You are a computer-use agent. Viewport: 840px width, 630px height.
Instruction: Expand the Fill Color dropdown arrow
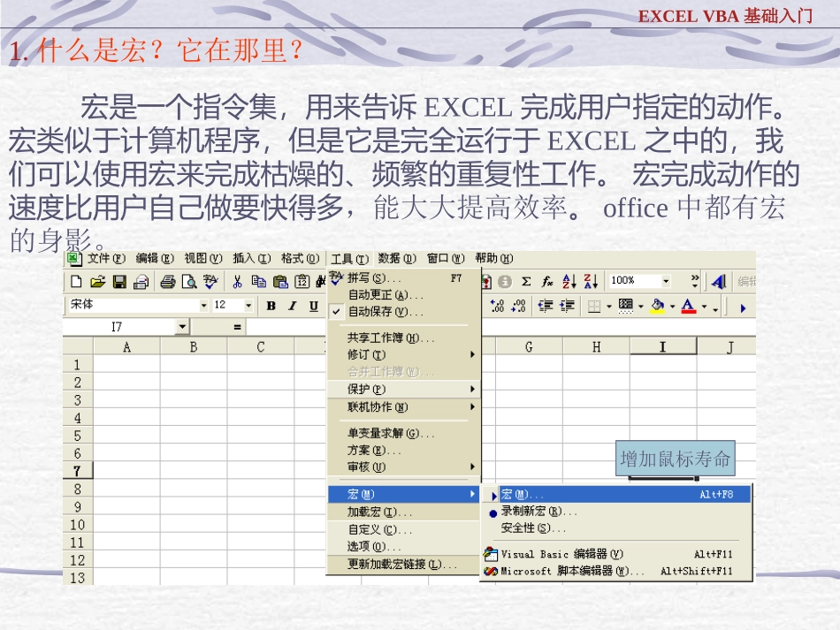point(672,307)
